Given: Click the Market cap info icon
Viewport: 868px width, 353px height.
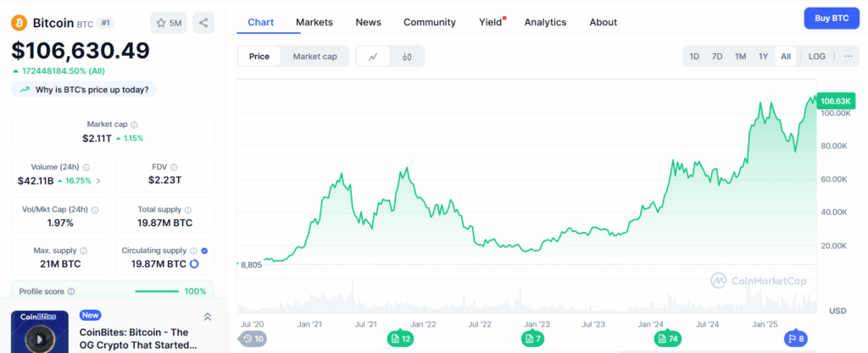Looking at the screenshot, I should [x=135, y=124].
